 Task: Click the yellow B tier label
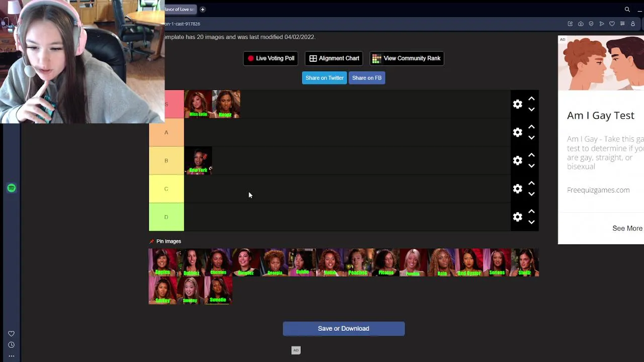pyautogui.click(x=167, y=160)
